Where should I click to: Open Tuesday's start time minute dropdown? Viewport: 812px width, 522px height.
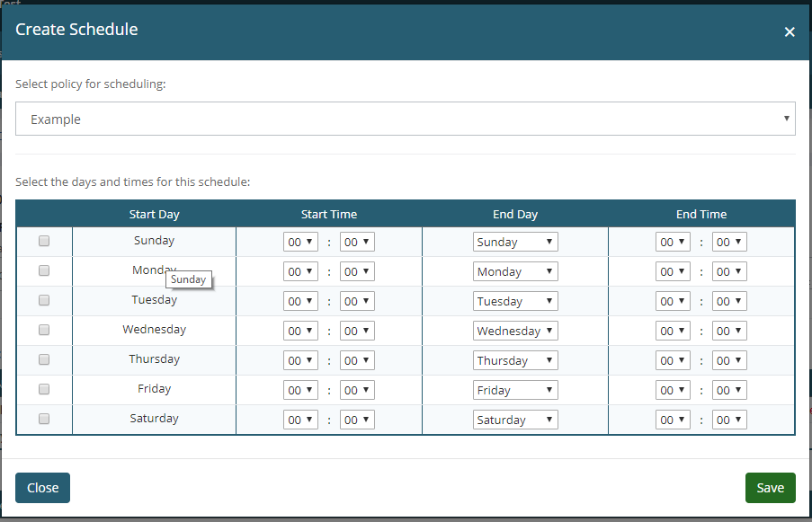(357, 302)
